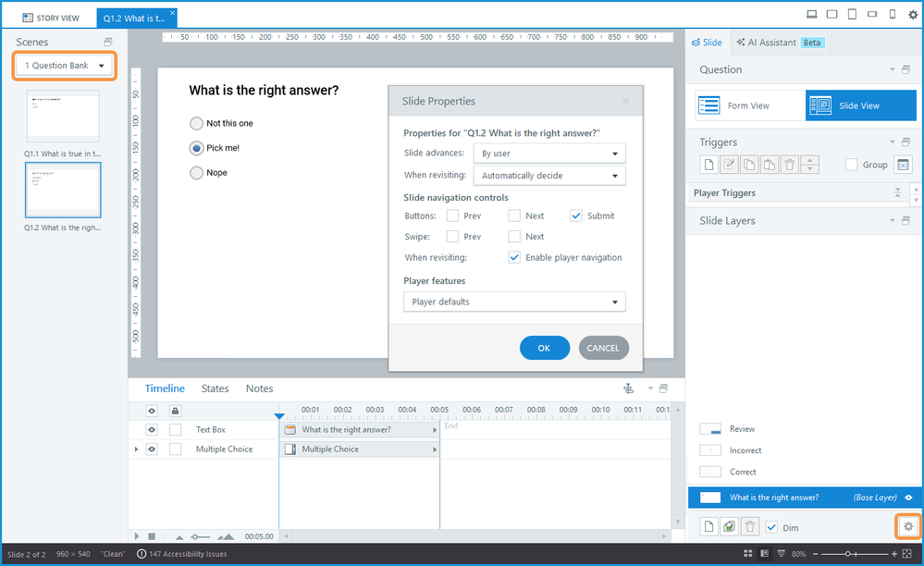924x566 pixels.
Task: Open the States tab
Action: coord(215,388)
